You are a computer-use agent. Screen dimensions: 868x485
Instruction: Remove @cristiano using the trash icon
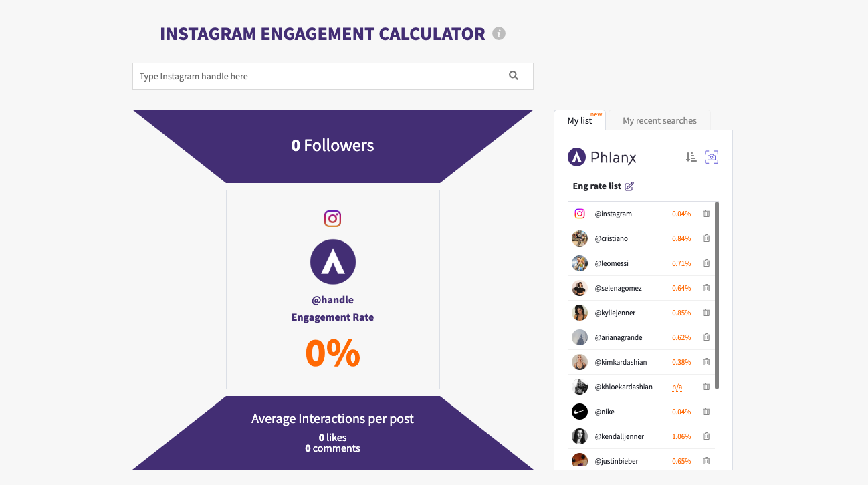[x=706, y=238]
